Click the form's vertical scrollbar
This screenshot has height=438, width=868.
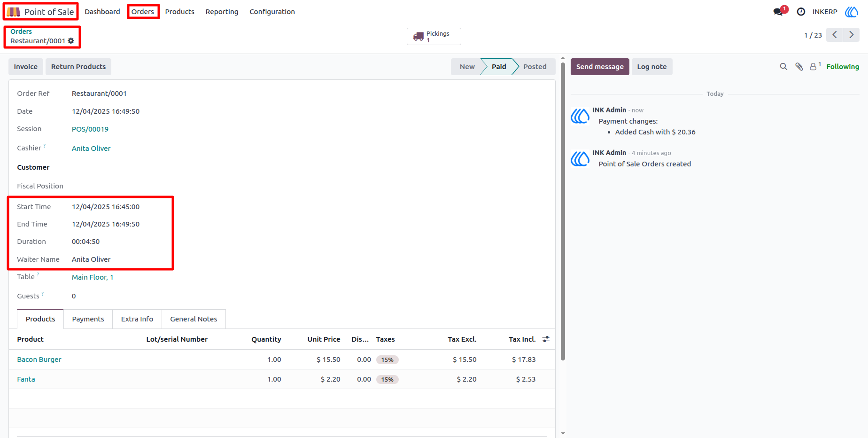[x=563, y=211]
